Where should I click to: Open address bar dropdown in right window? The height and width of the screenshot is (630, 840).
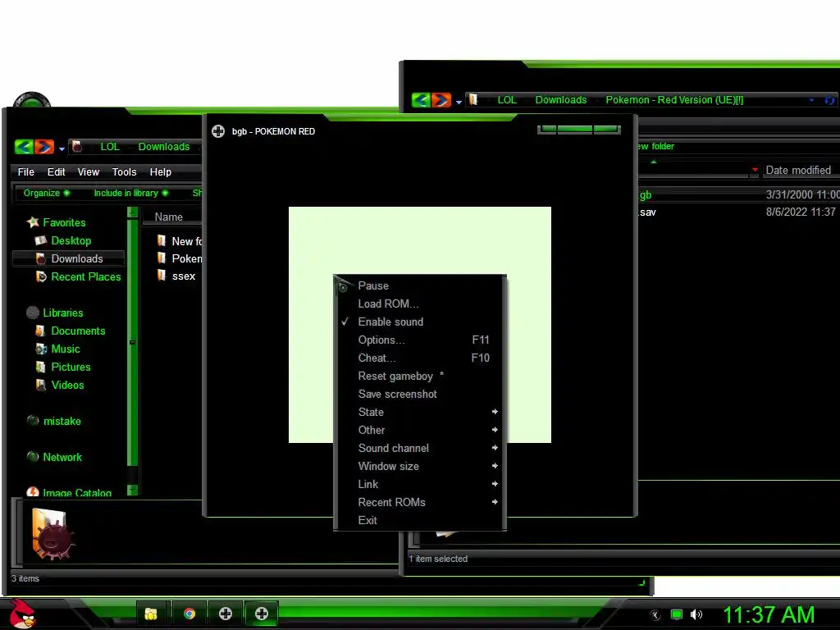click(811, 100)
